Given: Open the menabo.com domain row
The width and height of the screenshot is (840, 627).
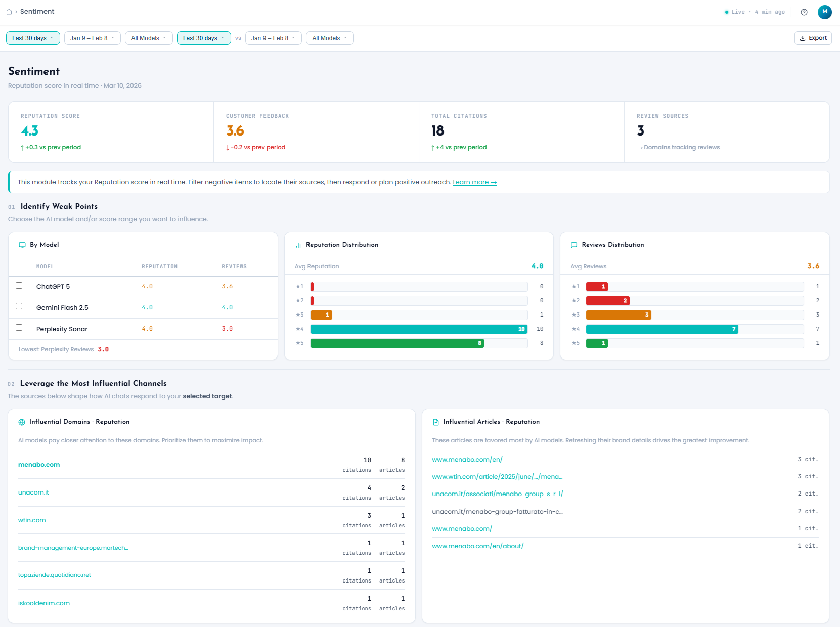Looking at the screenshot, I should 39,465.
